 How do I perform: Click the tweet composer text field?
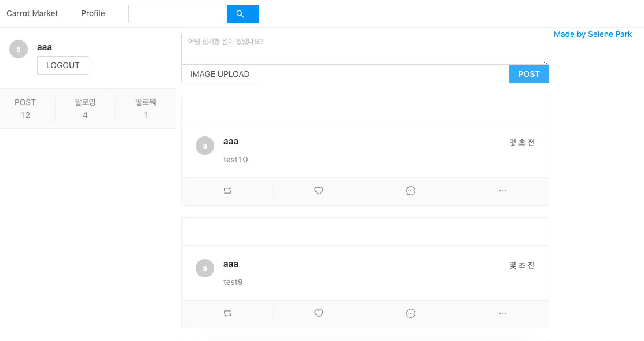[363, 49]
